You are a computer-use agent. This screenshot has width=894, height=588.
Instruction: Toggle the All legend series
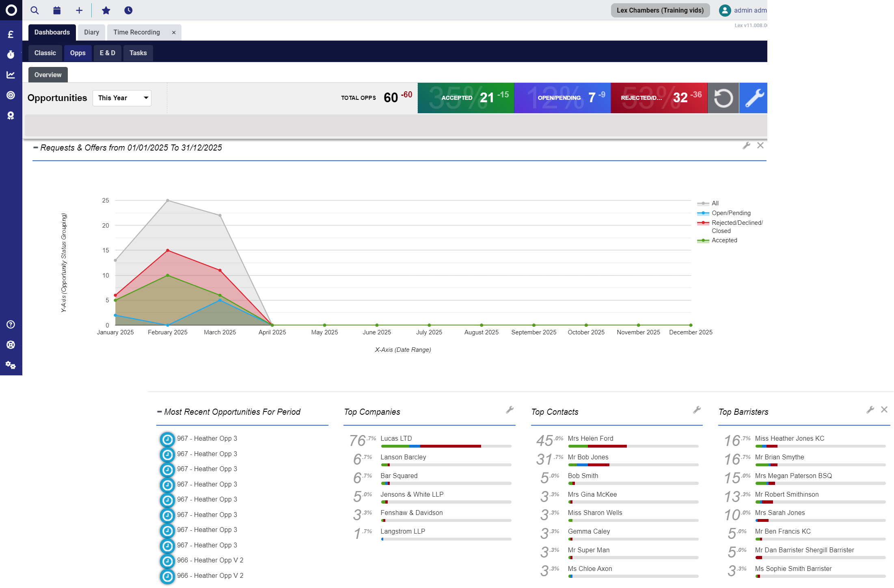[715, 203]
